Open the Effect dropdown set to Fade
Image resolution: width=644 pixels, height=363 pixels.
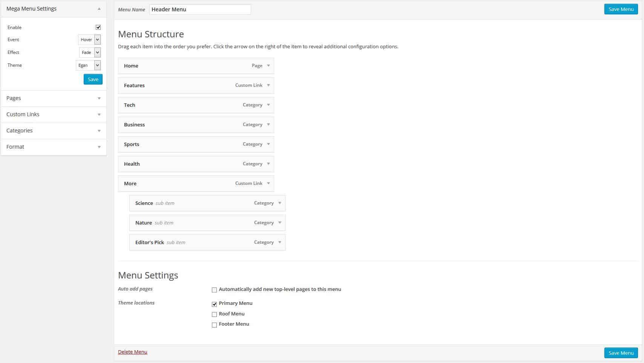click(90, 52)
